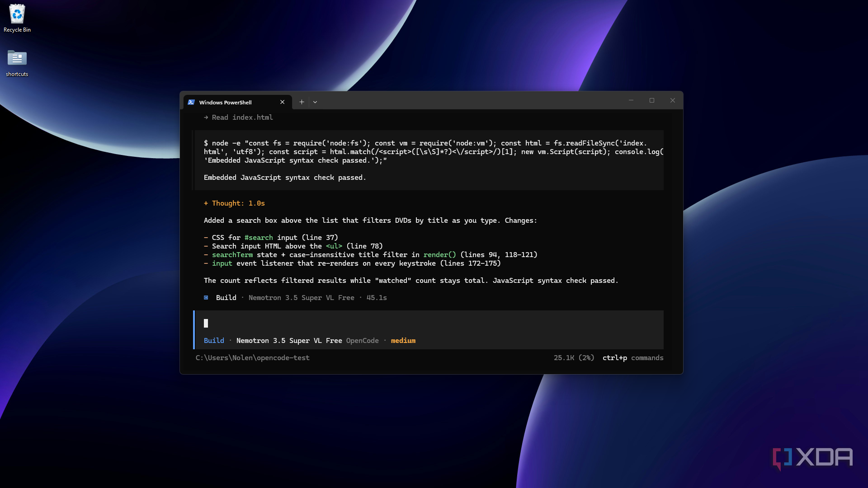The height and width of the screenshot is (488, 868).
Task: Click the OpenCode provider label
Action: (x=363, y=341)
